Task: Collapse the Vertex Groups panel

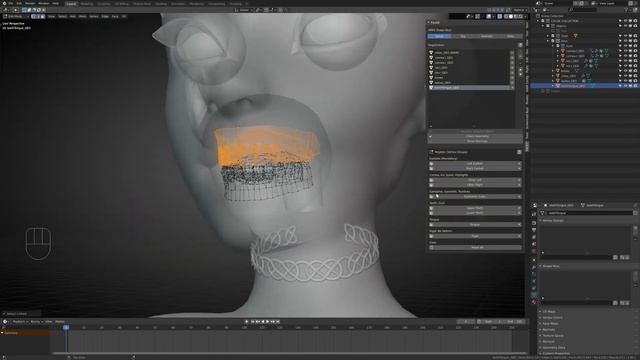Action: (553, 220)
